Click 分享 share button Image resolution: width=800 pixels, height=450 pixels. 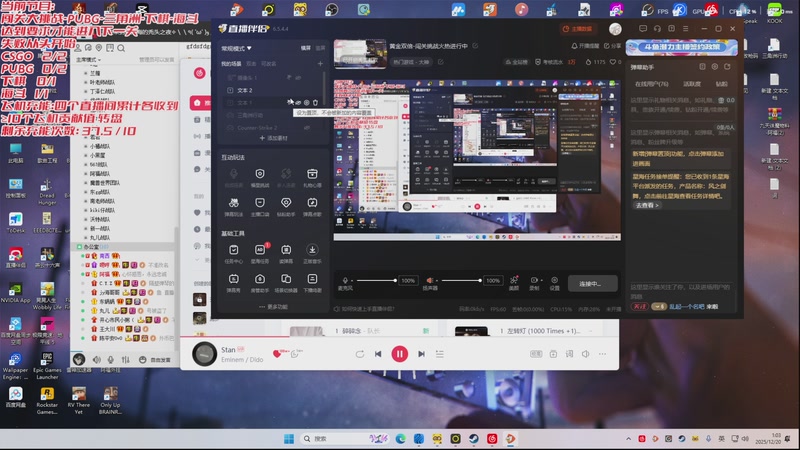(613, 46)
